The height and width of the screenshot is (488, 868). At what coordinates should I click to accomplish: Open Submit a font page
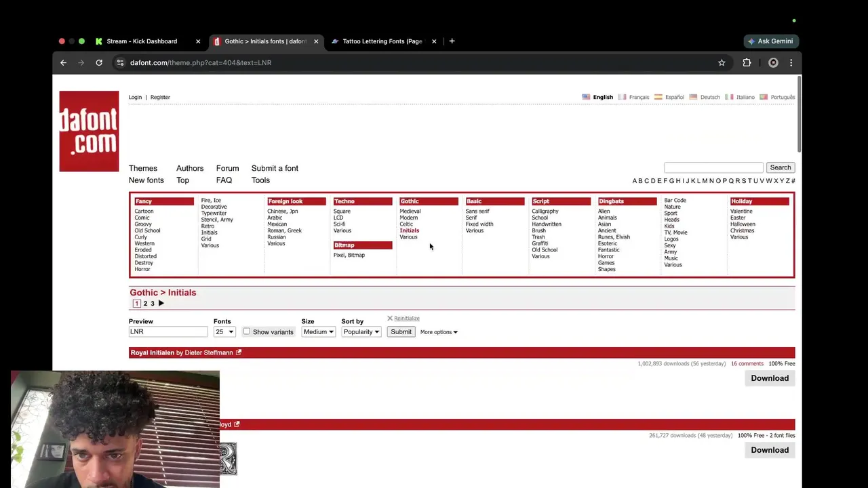pos(275,168)
